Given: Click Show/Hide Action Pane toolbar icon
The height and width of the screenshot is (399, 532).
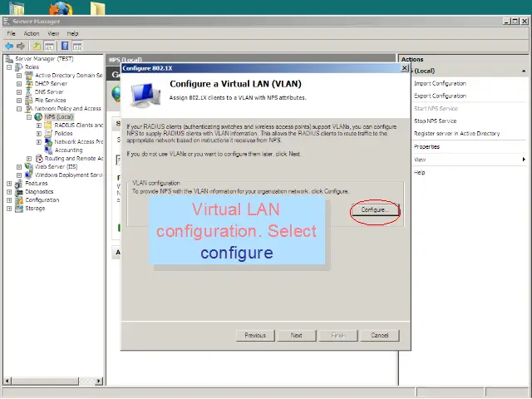Looking at the screenshot, I should point(77,46).
